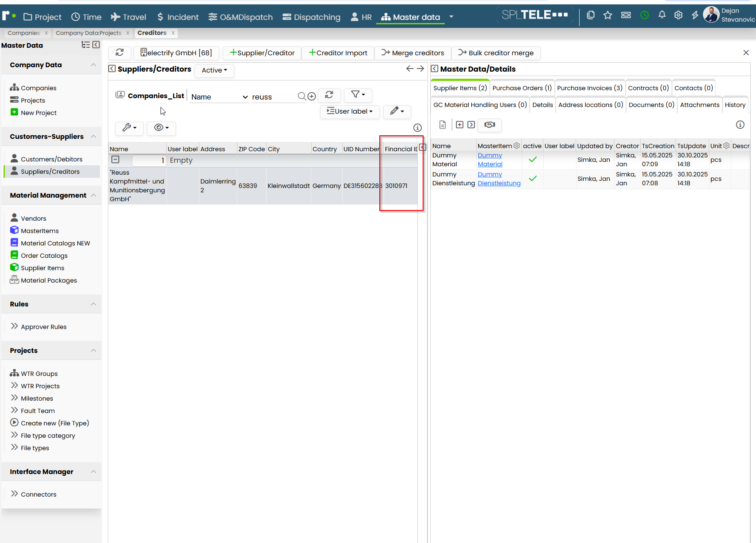
Task: Collapse the Material Management section
Action: [x=93, y=195]
